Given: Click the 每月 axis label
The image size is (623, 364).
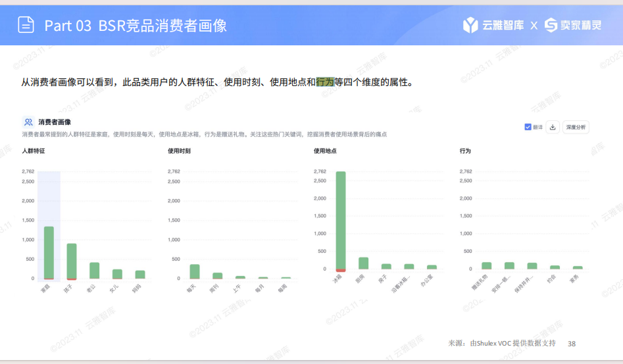Looking at the screenshot, I should tap(259, 288).
